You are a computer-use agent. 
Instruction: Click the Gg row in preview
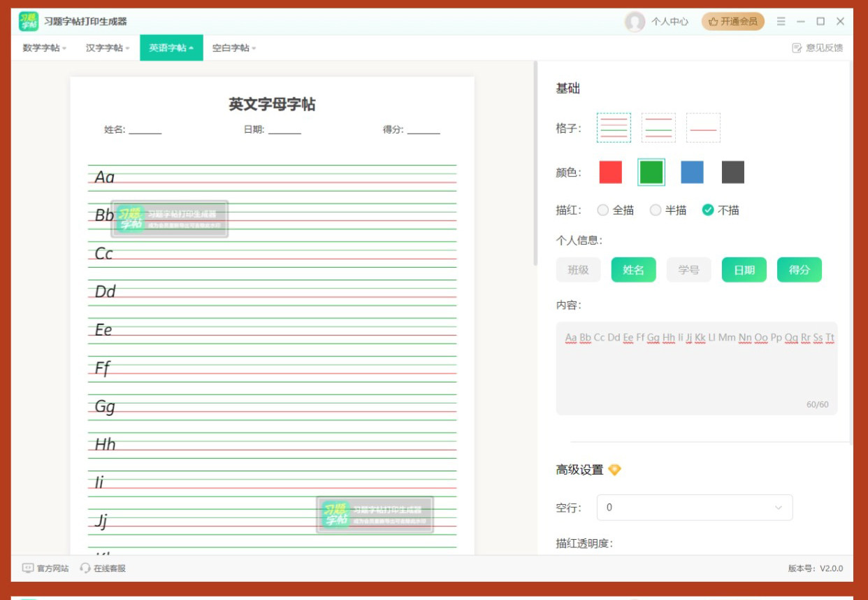(272, 407)
